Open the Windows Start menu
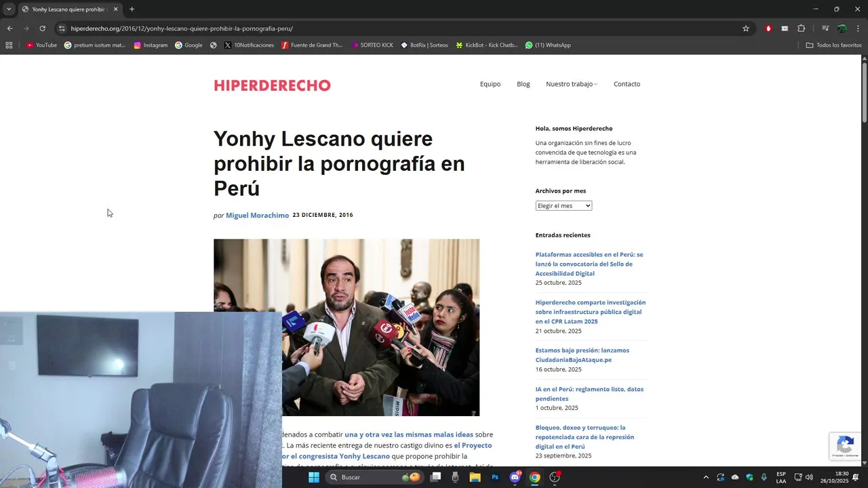This screenshot has height=488, width=868. click(313, 477)
